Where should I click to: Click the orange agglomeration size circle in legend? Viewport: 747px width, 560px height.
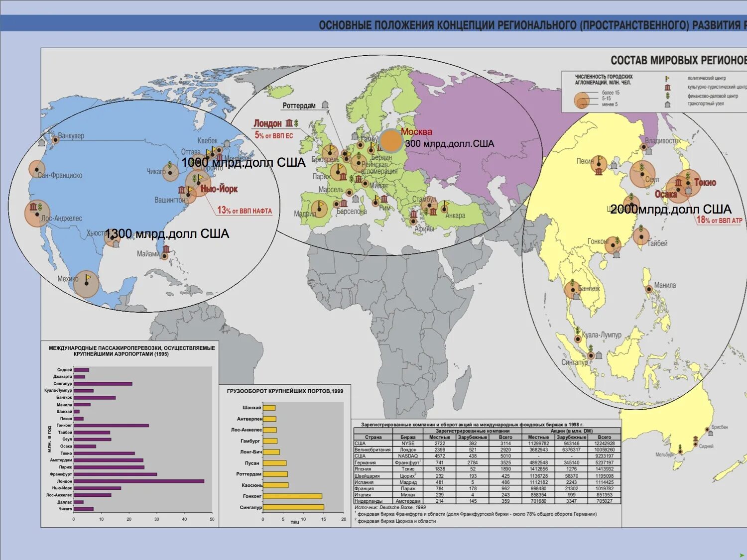[x=582, y=101]
